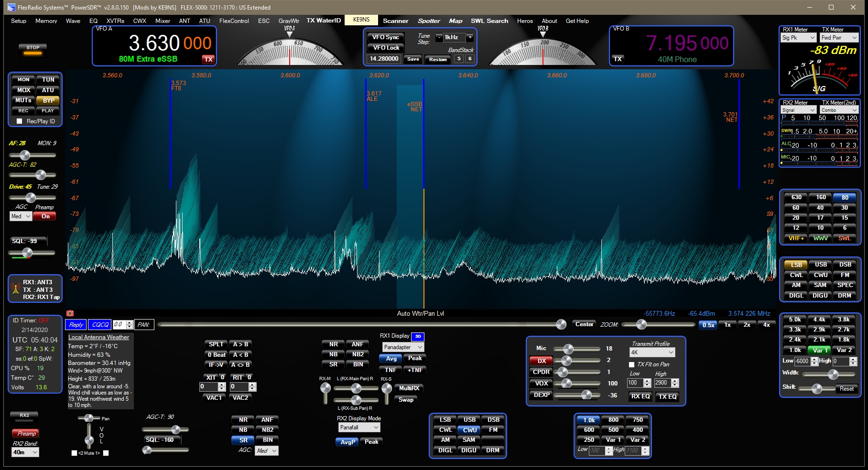Toggle the SPLT split button

[216, 344]
